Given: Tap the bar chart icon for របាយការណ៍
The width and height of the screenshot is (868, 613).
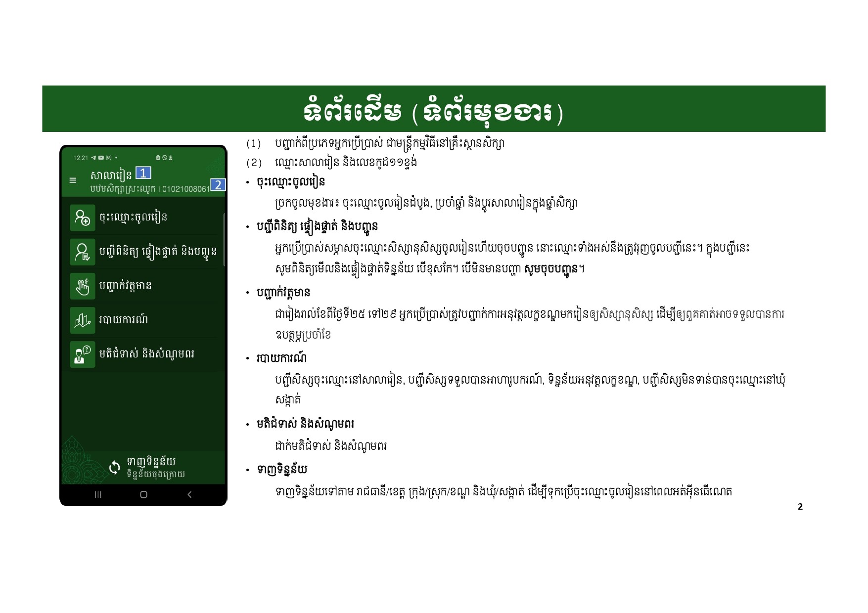Looking at the screenshot, I should [x=82, y=320].
